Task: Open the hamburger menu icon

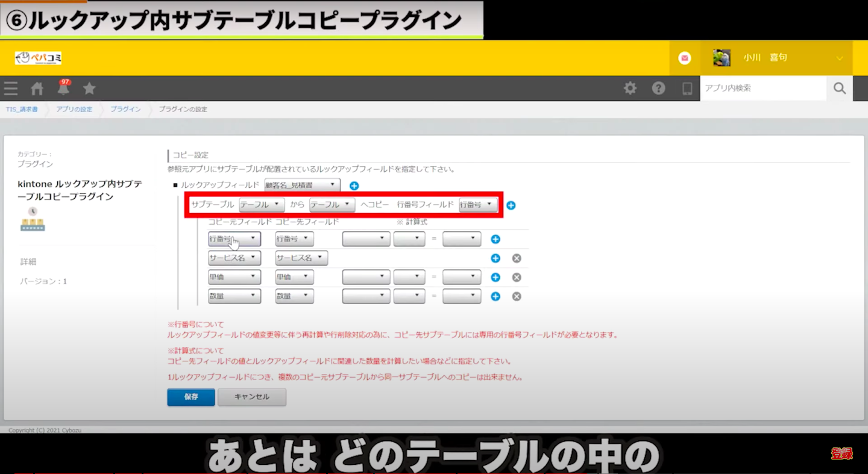Action: tap(11, 89)
